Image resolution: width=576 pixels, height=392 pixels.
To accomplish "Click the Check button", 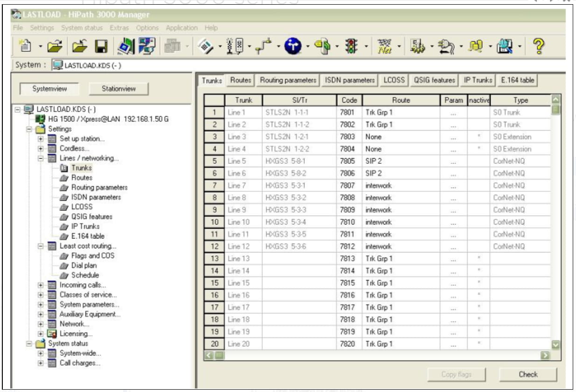I will click(x=528, y=374).
